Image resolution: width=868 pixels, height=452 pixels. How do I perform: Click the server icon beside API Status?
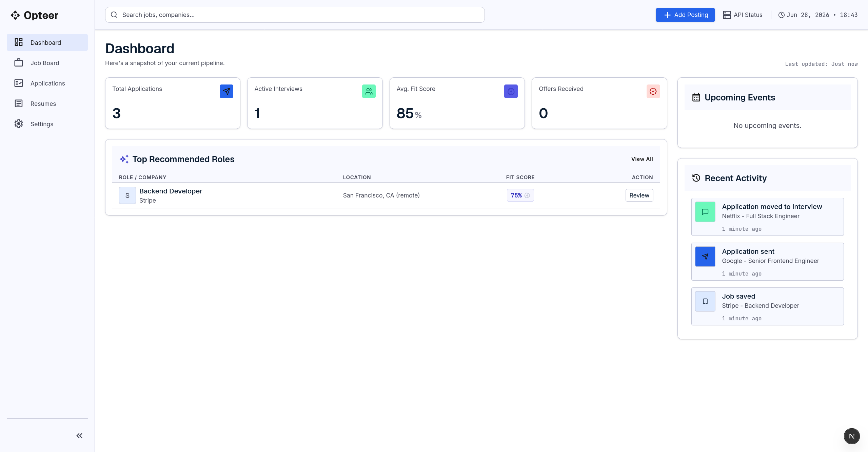727,15
